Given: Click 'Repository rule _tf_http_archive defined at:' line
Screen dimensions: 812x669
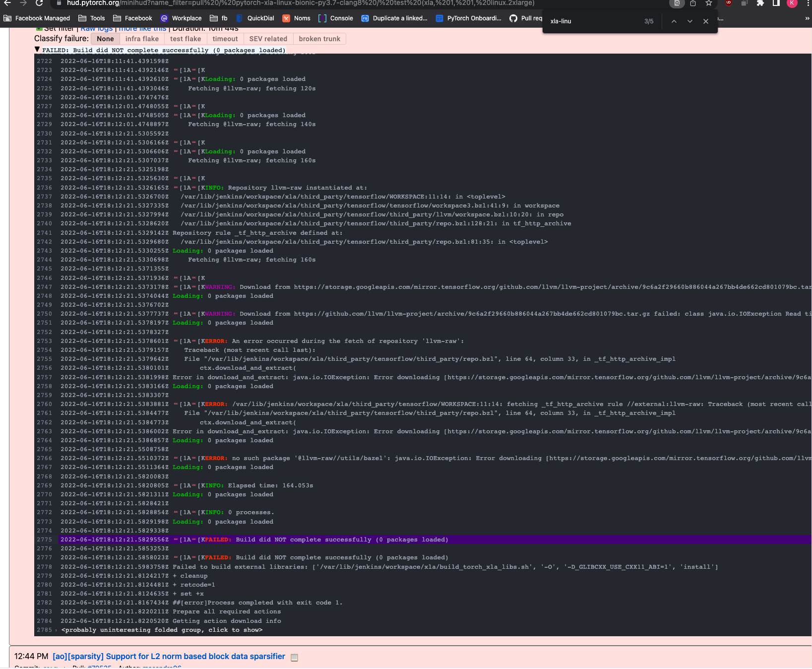Looking at the screenshot, I should (x=257, y=233).
